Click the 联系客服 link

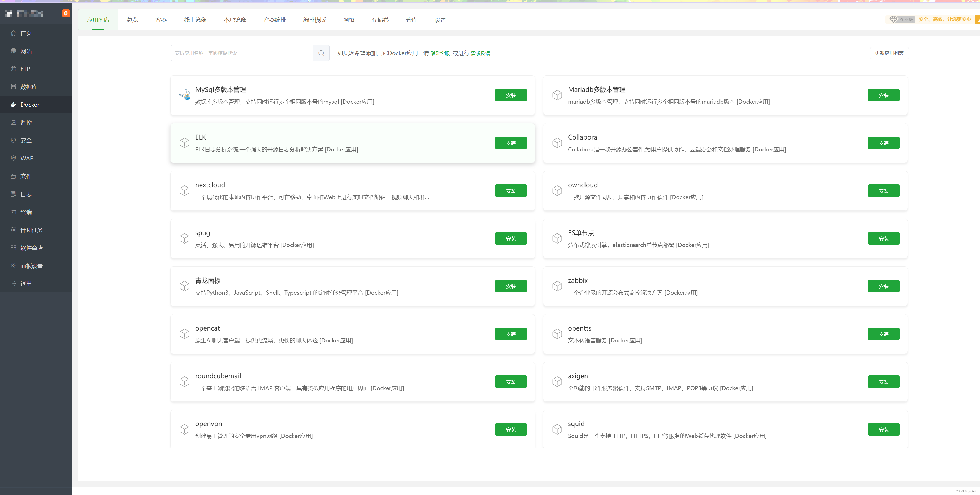(x=440, y=54)
